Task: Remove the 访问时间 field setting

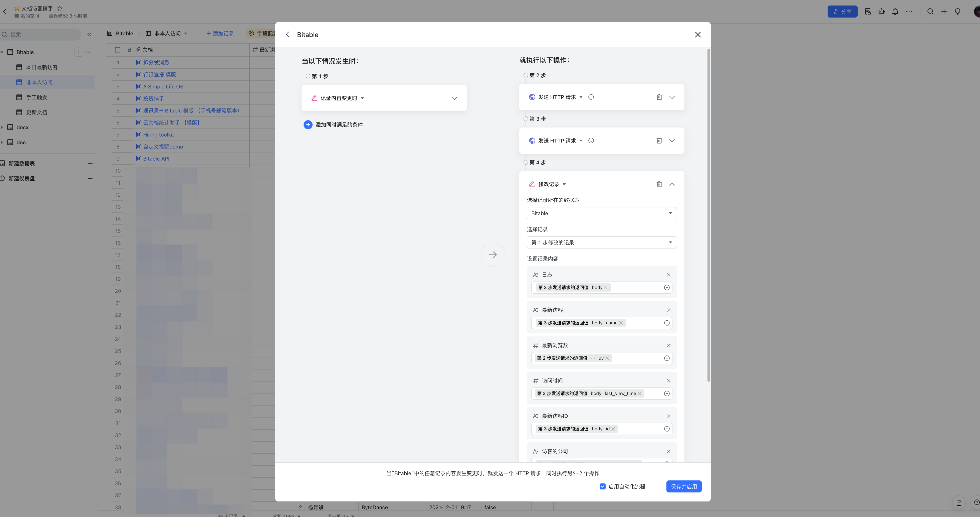Action: (x=668, y=381)
